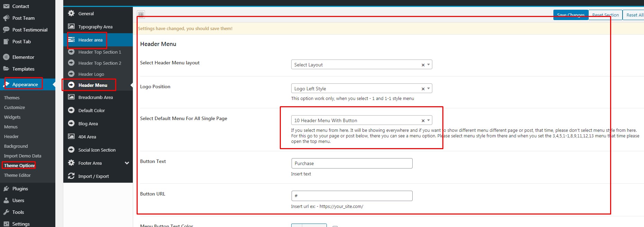Click the Header Top Section 1 arrow icon

[x=71, y=52]
